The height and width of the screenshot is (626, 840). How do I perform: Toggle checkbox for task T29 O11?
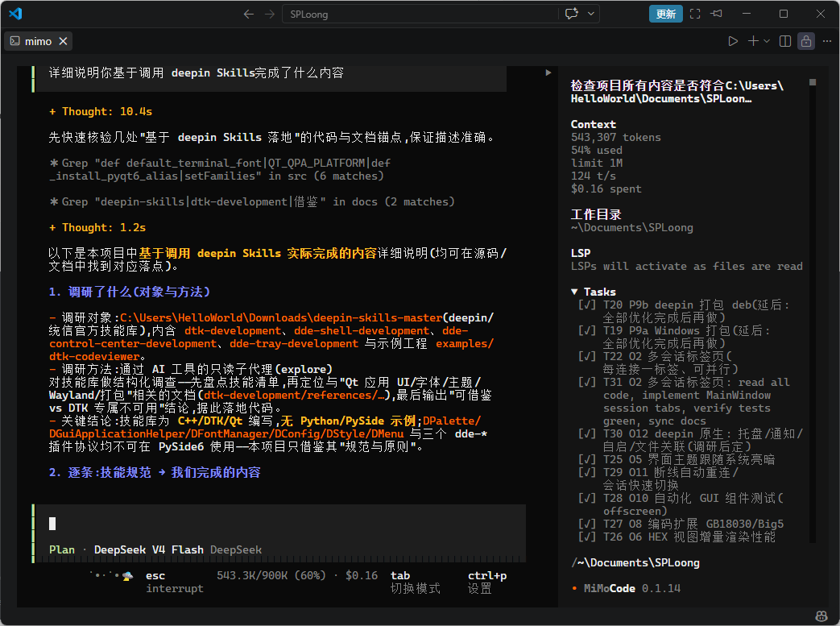586,472
